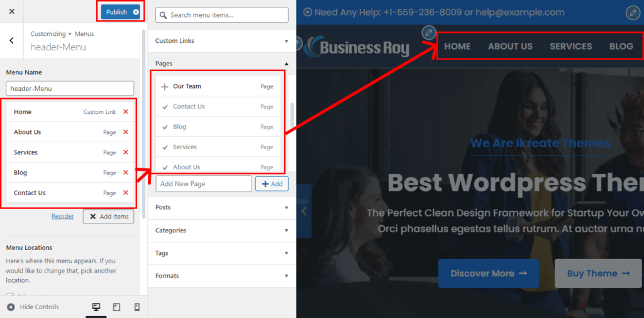The height and width of the screenshot is (318, 644).
Task: Delete the Services menu item red X
Action: click(x=126, y=152)
